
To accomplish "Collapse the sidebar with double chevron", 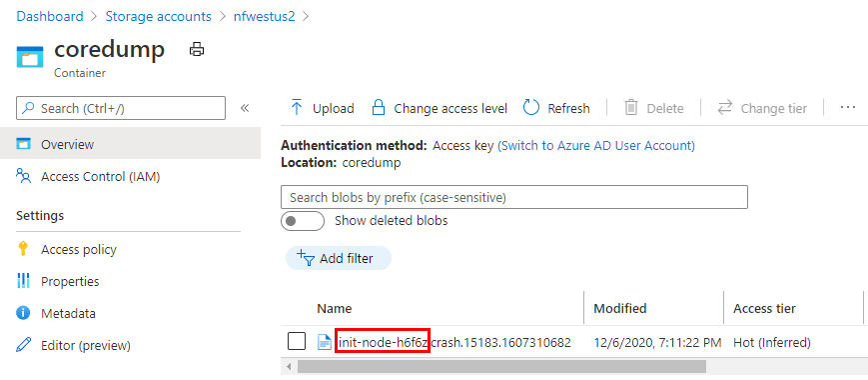I will (x=245, y=108).
